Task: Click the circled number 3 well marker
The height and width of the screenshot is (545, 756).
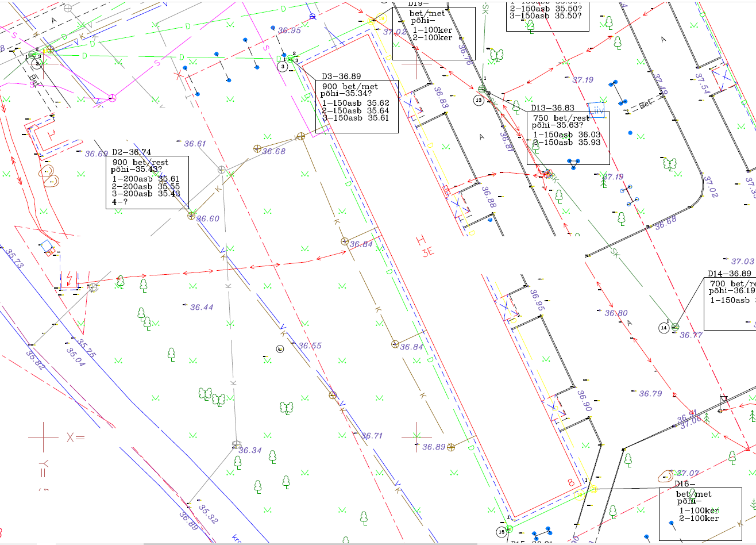Action: (x=283, y=67)
